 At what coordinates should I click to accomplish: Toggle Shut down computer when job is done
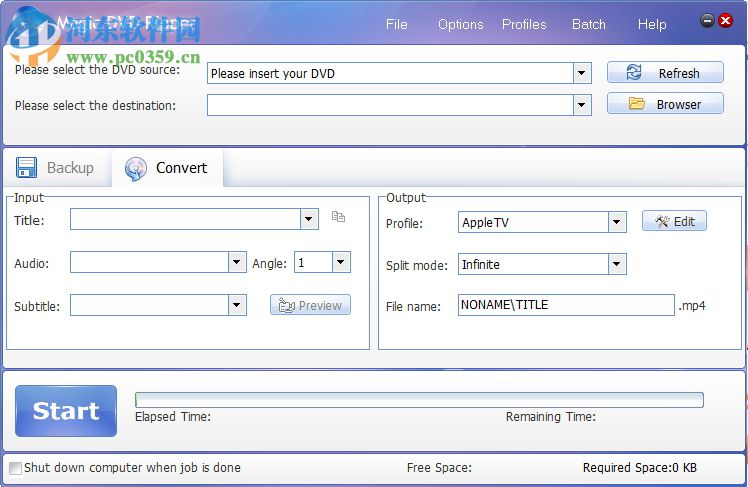[15, 468]
